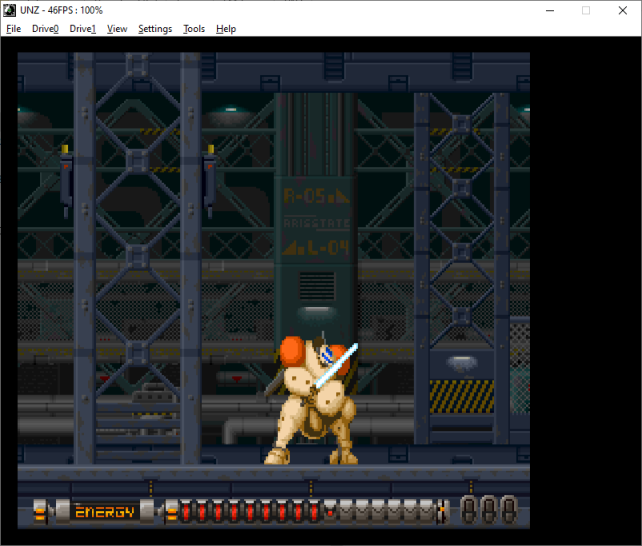Close the UNZ emulator window
642x546 pixels.
[x=622, y=10]
